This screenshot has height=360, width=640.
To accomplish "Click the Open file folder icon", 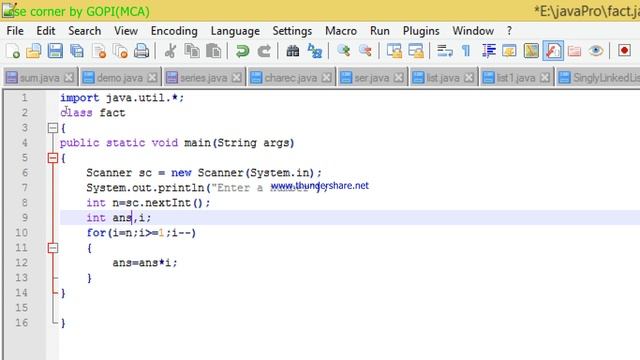I will point(33,51).
